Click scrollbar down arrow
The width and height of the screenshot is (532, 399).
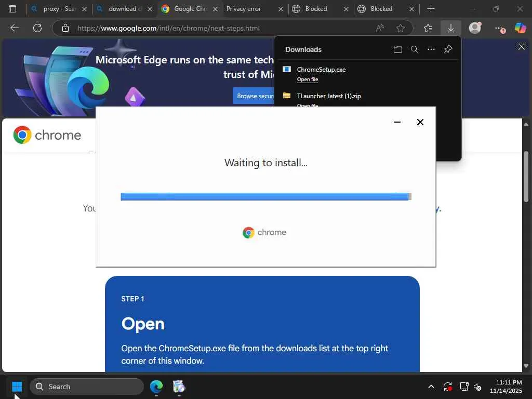[526, 366]
